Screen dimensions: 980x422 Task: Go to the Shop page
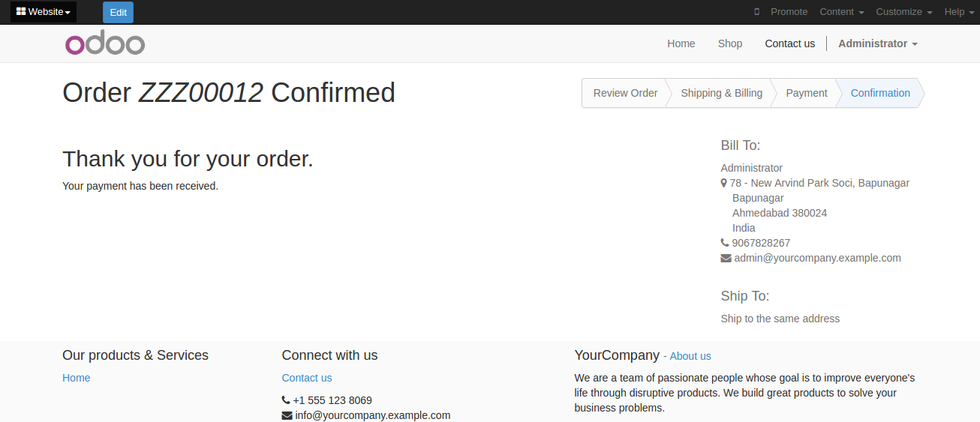click(x=730, y=43)
